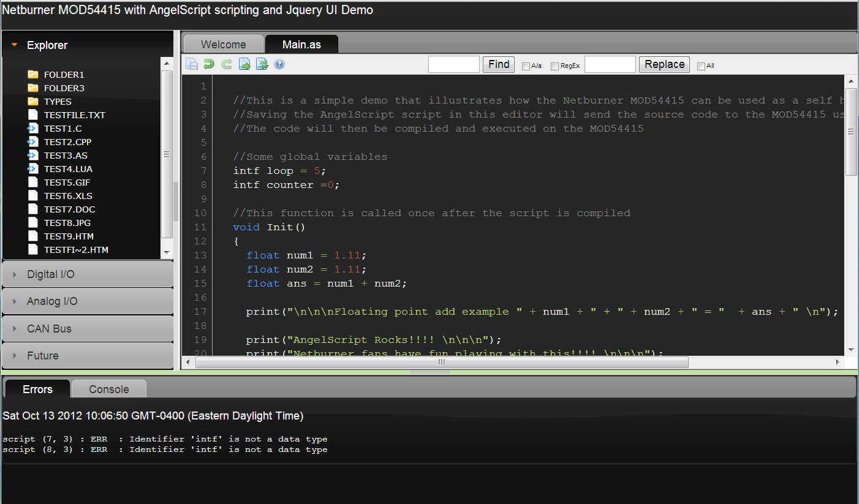Viewport: 859px width, 504px height.
Task: Check the All option for Replace
Action: point(700,66)
